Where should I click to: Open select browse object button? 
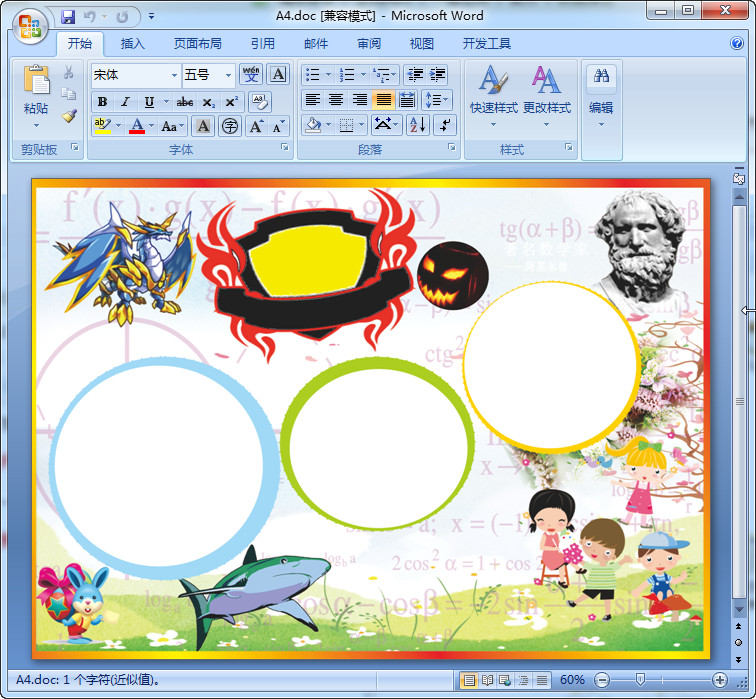pyautogui.click(x=739, y=643)
